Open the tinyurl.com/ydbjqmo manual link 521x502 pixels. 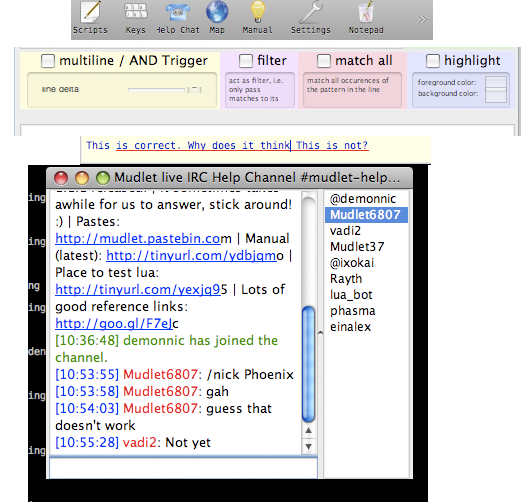point(191,256)
